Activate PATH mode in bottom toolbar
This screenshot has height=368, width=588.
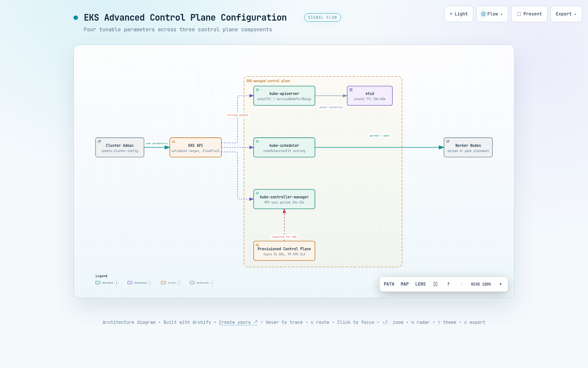[389, 284]
